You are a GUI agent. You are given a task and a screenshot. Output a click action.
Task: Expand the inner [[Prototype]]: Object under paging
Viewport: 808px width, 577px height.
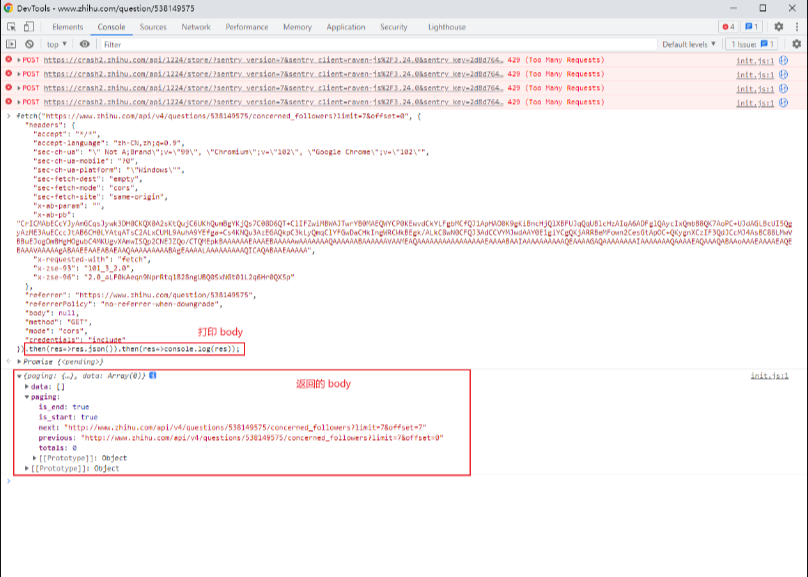tap(35, 458)
